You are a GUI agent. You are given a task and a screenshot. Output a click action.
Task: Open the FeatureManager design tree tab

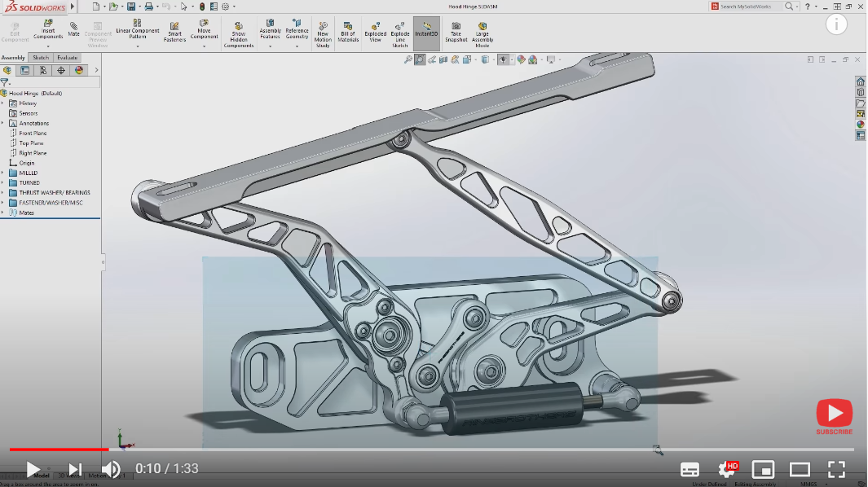coord(7,70)
